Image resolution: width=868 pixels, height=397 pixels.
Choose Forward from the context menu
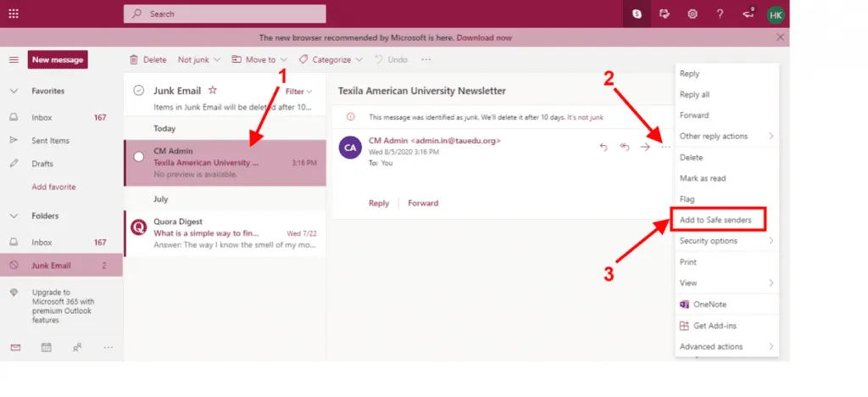tap(726, 115)
